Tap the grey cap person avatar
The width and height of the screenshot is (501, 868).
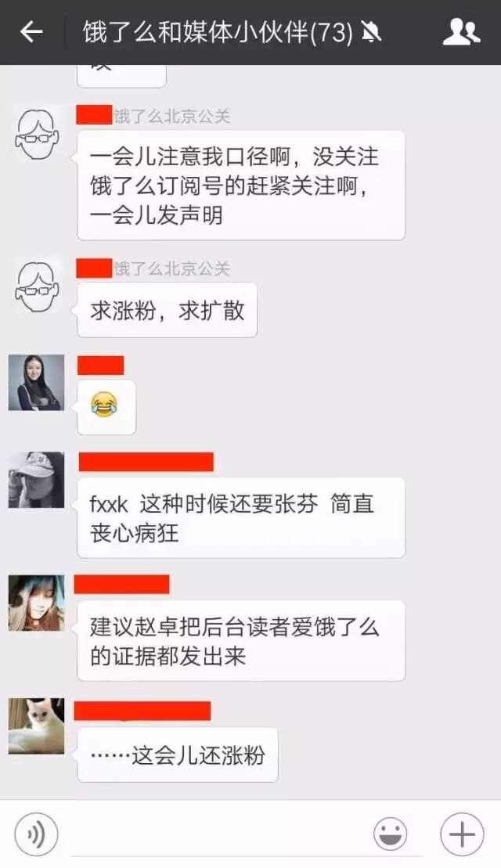pyautogui.click(x=36, y=480)
